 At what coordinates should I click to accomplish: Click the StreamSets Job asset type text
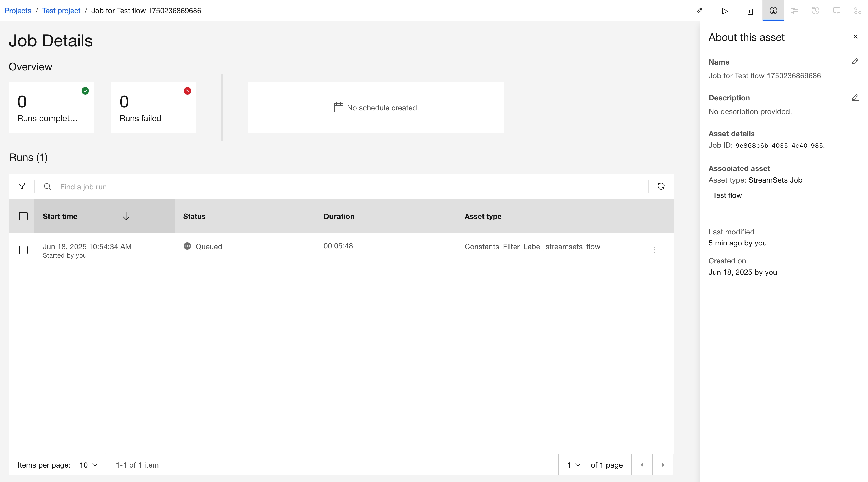pos(775,180)
